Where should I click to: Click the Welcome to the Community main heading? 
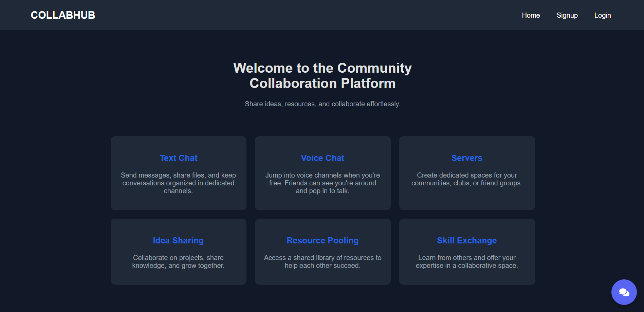coord(323,76)
